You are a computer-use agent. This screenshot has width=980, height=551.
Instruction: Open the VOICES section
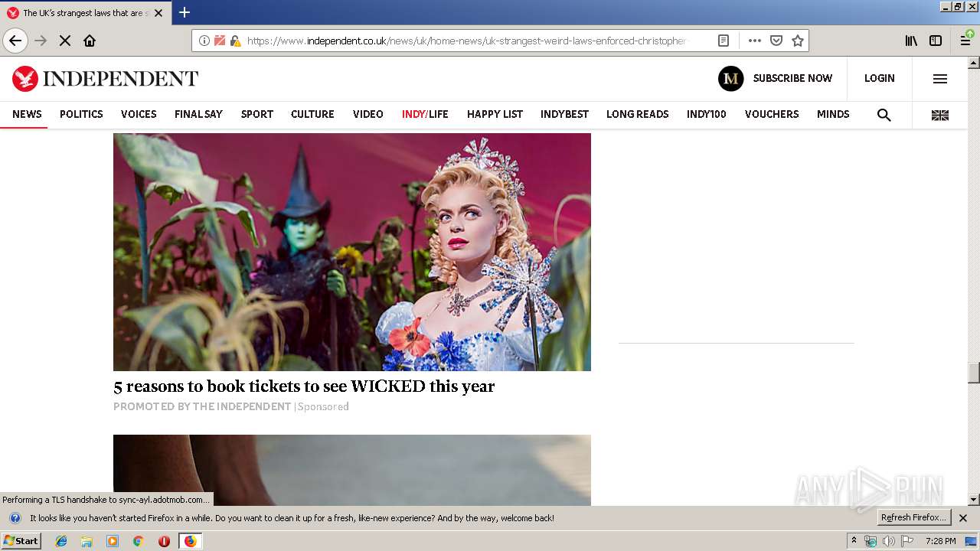[x=139, y=114]
